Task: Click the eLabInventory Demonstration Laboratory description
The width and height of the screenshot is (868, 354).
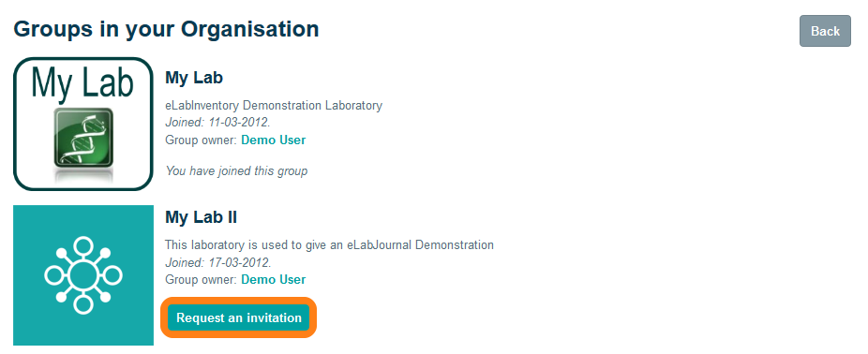Action: [274, 105]
